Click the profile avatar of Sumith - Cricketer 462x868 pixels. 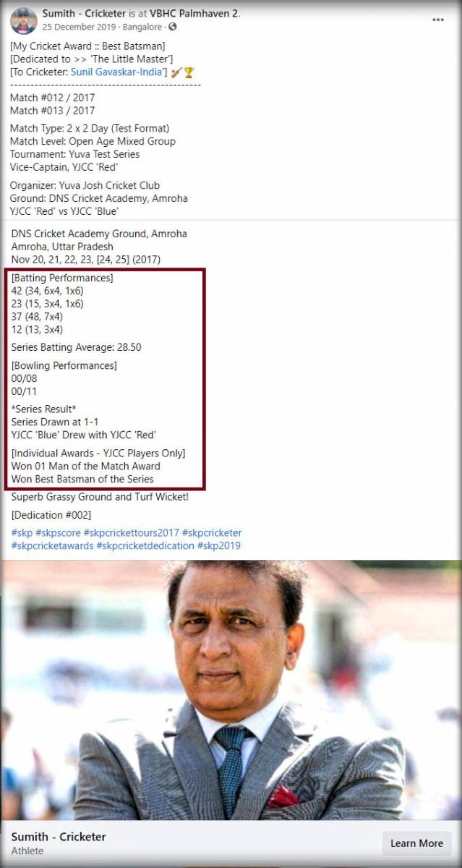(x=23, y=20)
